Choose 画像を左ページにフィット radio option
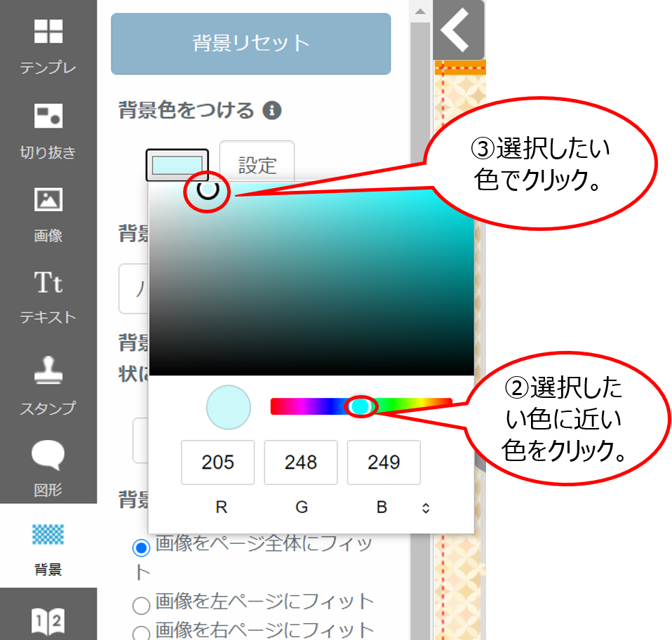The width and height of the screenshot is (672, 640). click(x=142, y=604)
